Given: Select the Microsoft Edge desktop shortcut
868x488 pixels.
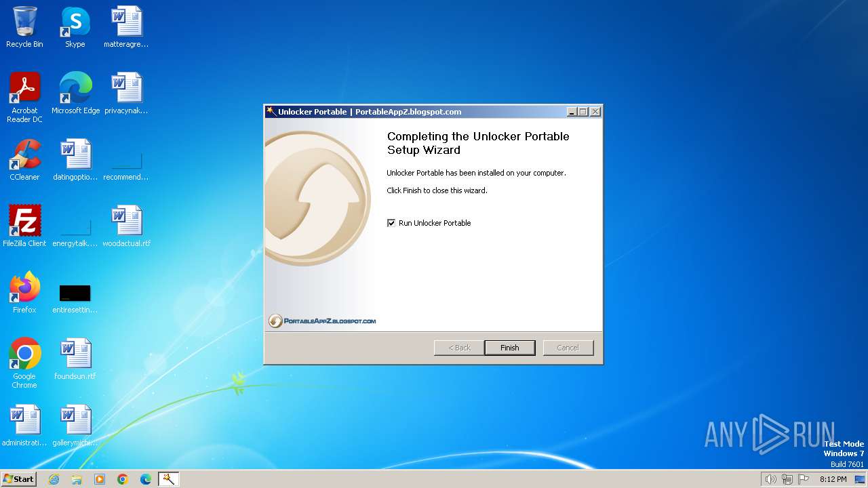Looking at the screenshot, I should [75, 94].
